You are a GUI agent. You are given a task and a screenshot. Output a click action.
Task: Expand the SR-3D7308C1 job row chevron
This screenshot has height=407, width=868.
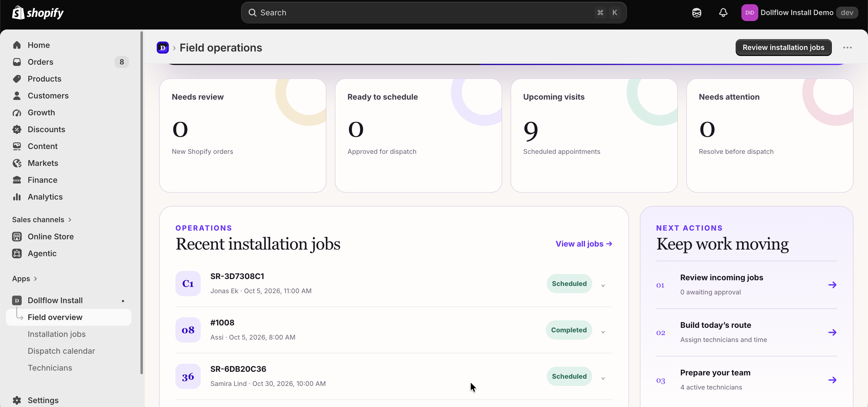(x=603, y=286)
